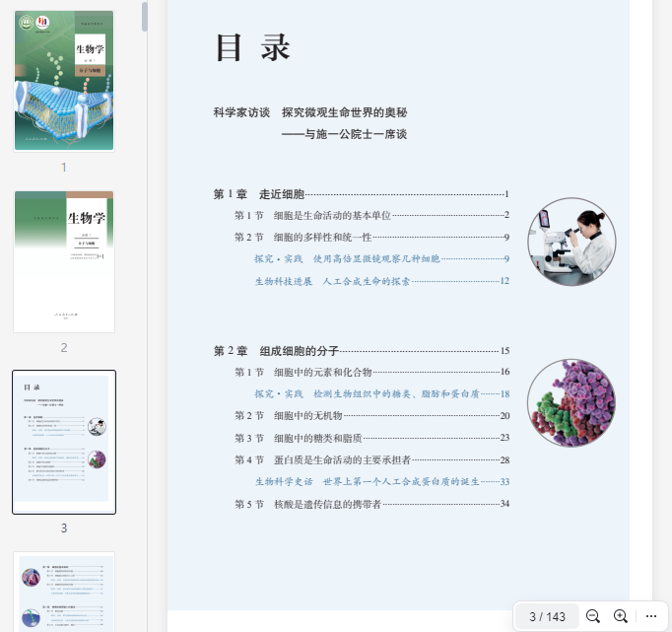The width and height of the screenshot is (672, 632).
Task: Click entry 检测生物组织中的糖类、脂肪和蛋白质
Action: coord(382,394)
